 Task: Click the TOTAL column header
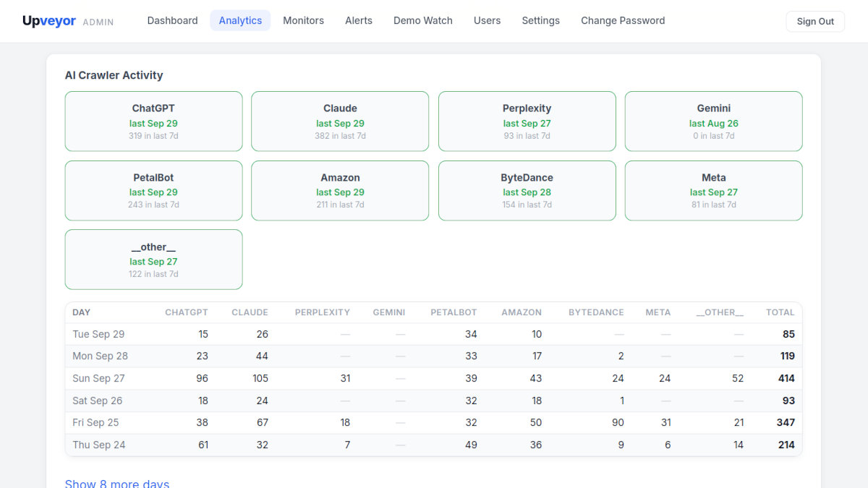pyautogui.click(x=780, y=312)
